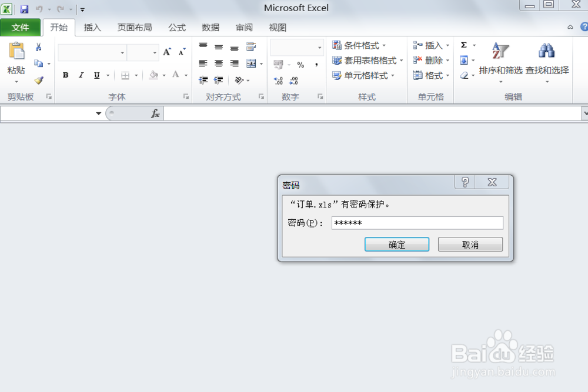588x392 pixels.
Task: Click the cell borders icon
Action: 125,75
